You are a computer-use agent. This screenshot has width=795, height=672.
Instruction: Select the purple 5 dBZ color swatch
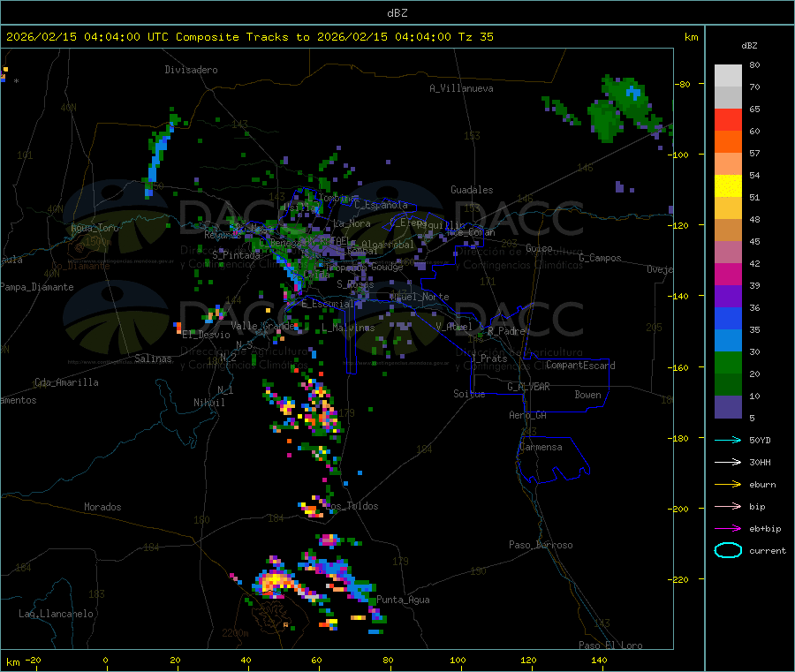pos(728,407)
